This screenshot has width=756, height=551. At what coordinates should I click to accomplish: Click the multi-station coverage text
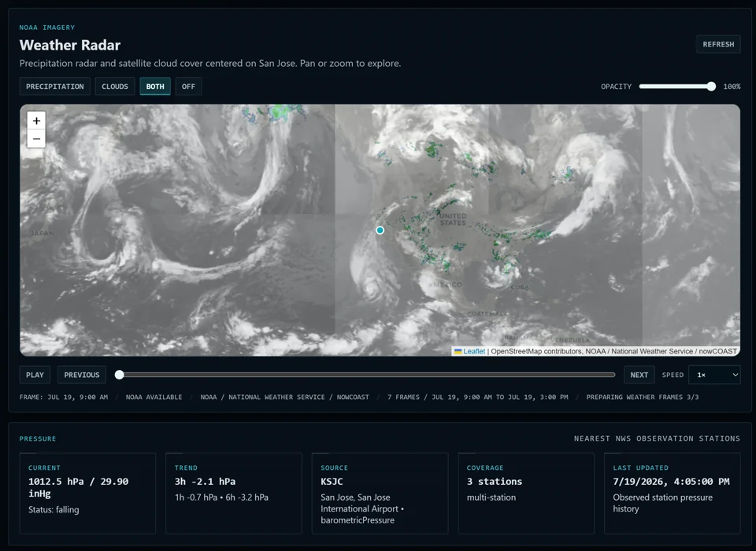click(x=491, y=497)
